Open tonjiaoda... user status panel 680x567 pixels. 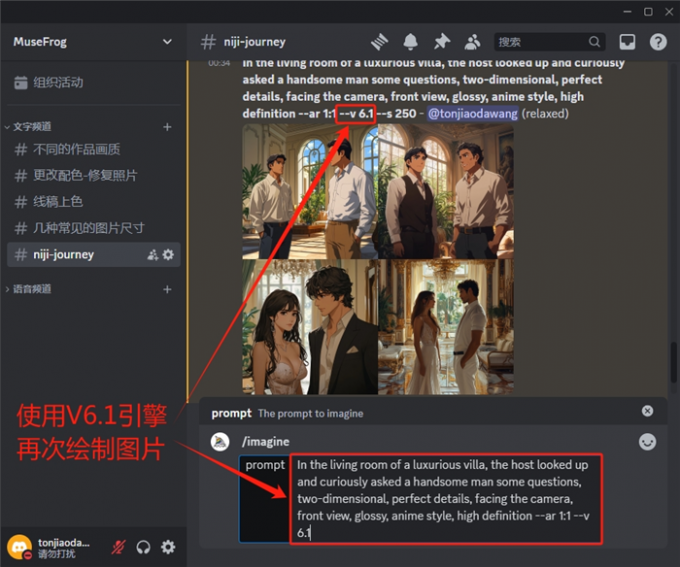point(63,547)
